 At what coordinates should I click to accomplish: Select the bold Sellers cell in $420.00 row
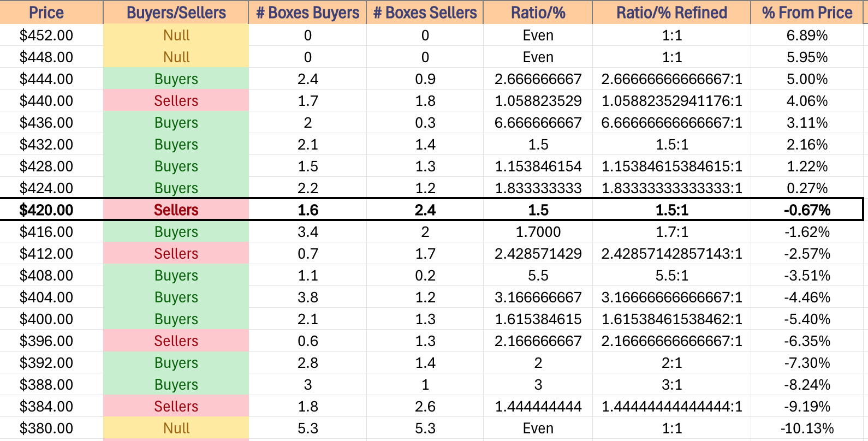coord(176,210)
